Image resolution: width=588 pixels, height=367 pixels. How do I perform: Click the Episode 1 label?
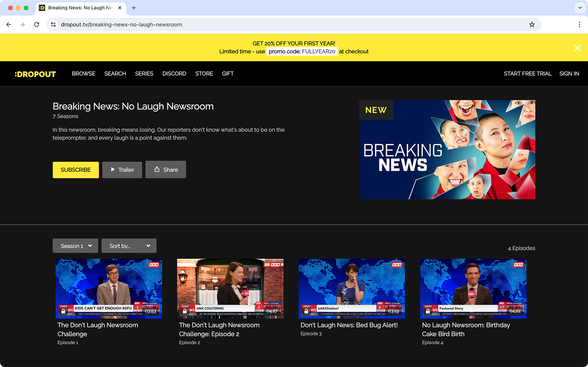68,343
